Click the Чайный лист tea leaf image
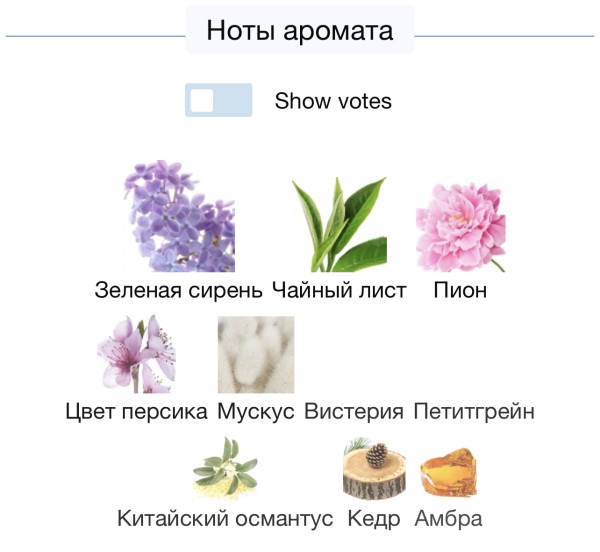This screenshot has height=552, width=600. pos(339,224)
